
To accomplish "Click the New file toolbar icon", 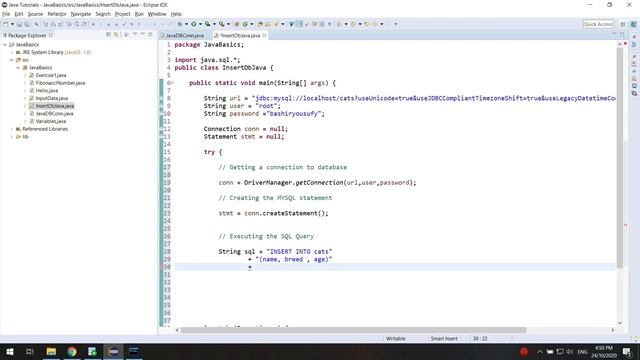I will click(5, 24).
